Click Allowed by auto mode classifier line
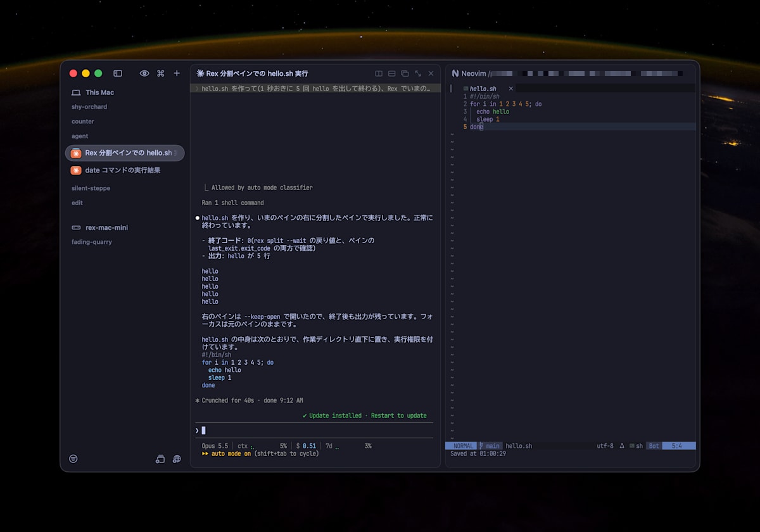 262,187
